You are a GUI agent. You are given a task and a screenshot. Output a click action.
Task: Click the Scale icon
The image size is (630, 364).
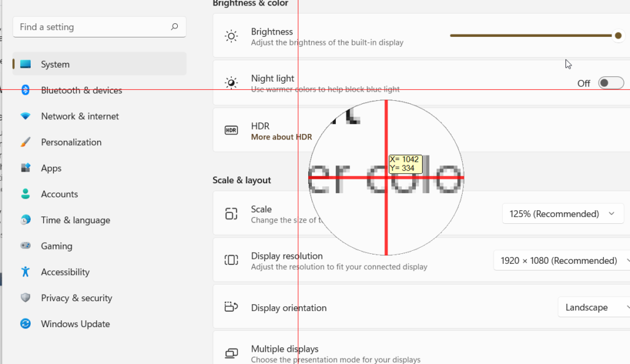[231, 213]
